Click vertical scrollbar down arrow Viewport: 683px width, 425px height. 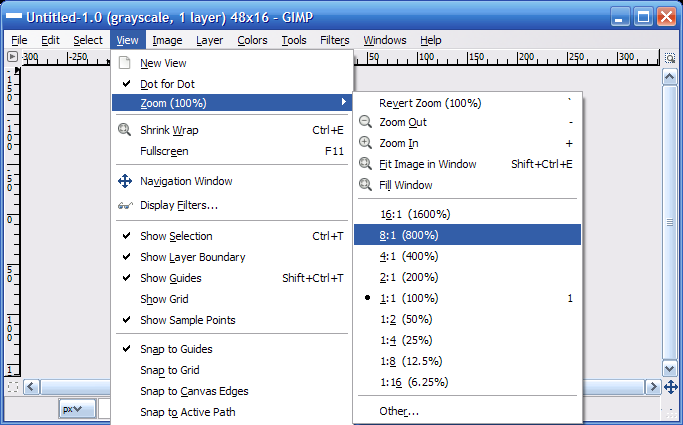(669, 368)
